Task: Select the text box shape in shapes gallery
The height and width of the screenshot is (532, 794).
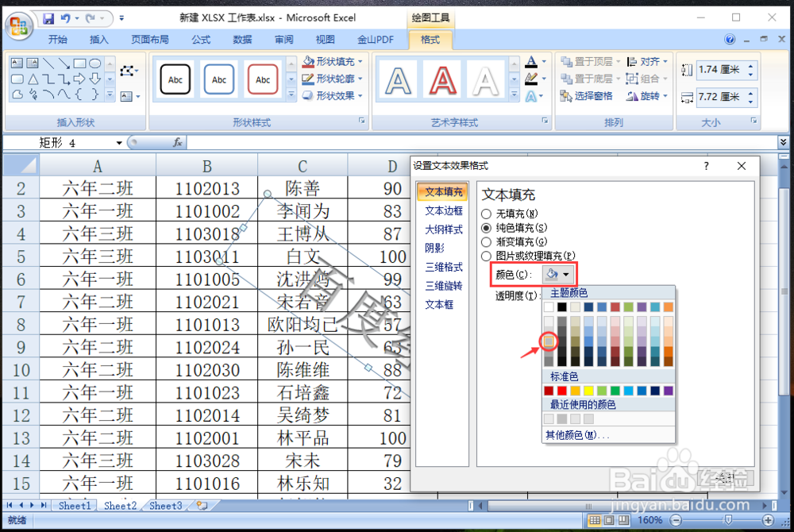Action: pyautogui.click(x=17, y=64)
